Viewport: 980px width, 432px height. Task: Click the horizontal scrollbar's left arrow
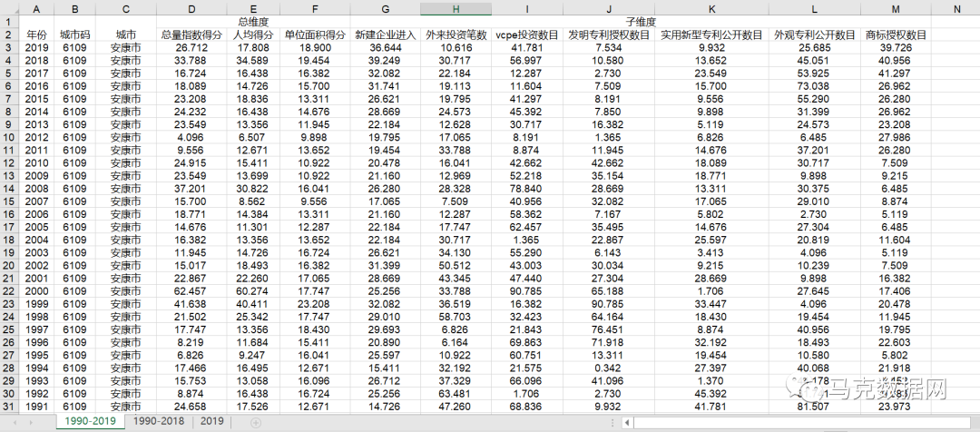[x=627, y=422]
